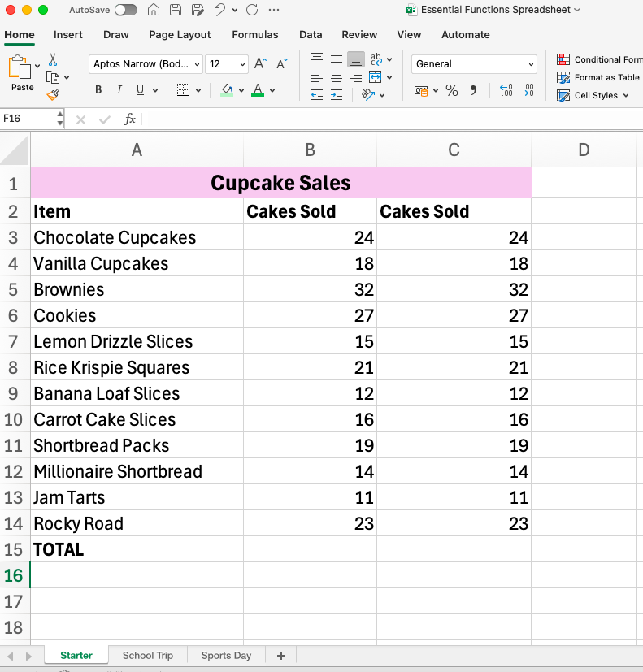Click the Save icon in title bar
This screenshot has height=672, width=643.
coord(176,11)
